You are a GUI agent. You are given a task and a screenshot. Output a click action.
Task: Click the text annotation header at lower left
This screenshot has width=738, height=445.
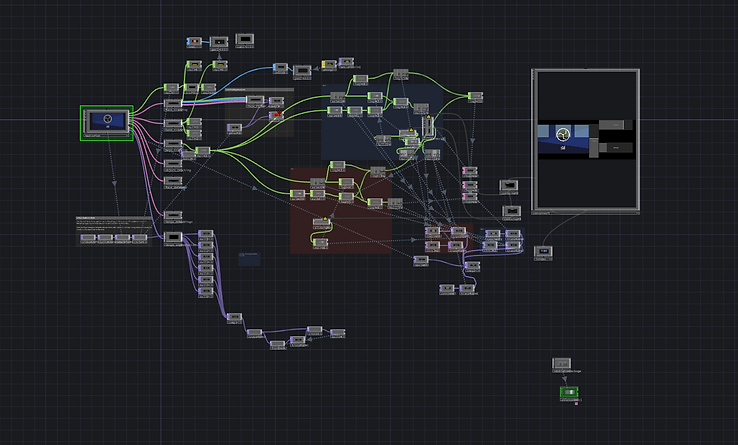click(114, 218)
